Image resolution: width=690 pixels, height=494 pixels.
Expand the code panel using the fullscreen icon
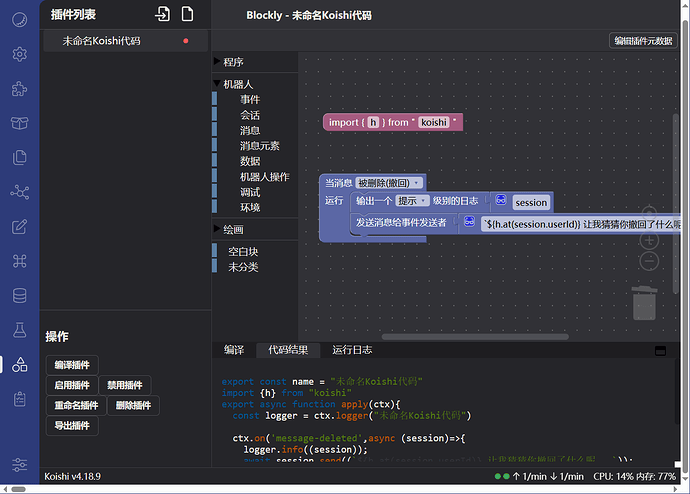[659, 350]
